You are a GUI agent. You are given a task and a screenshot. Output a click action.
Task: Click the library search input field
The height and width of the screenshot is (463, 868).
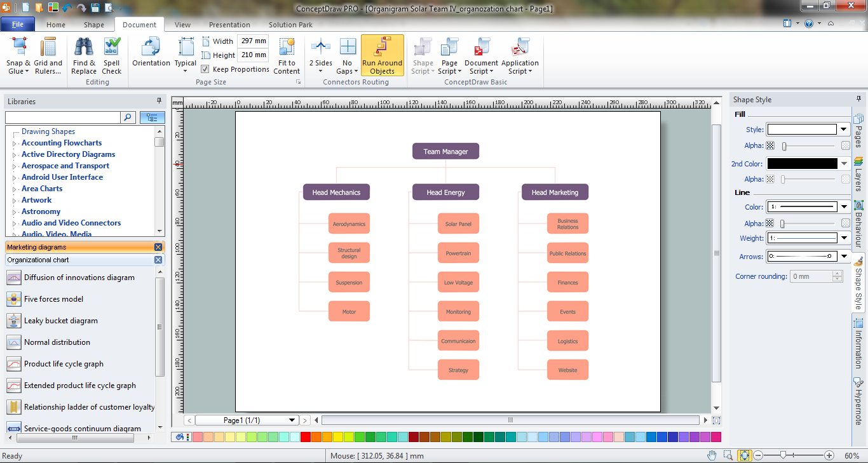click(62, 117)
